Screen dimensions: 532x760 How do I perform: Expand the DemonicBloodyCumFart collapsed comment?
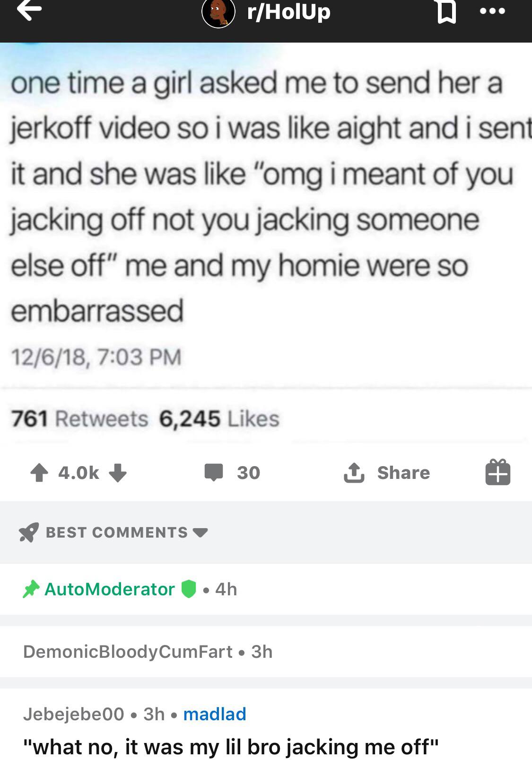[266, 652]
